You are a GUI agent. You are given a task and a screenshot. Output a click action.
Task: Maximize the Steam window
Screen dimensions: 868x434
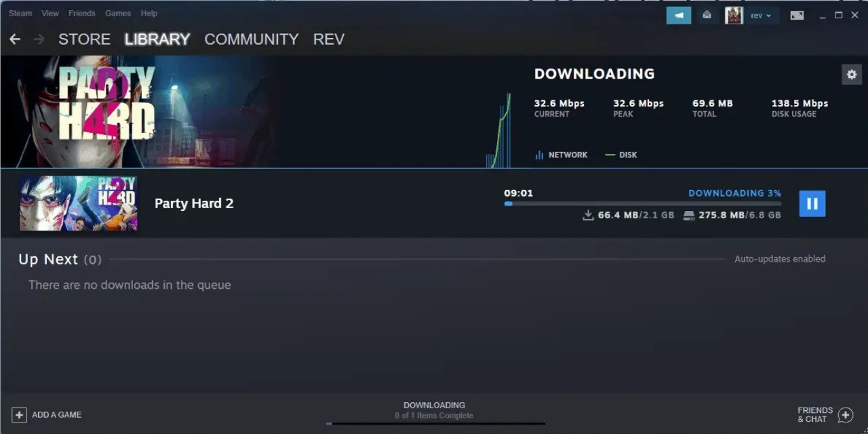(839, 15)
